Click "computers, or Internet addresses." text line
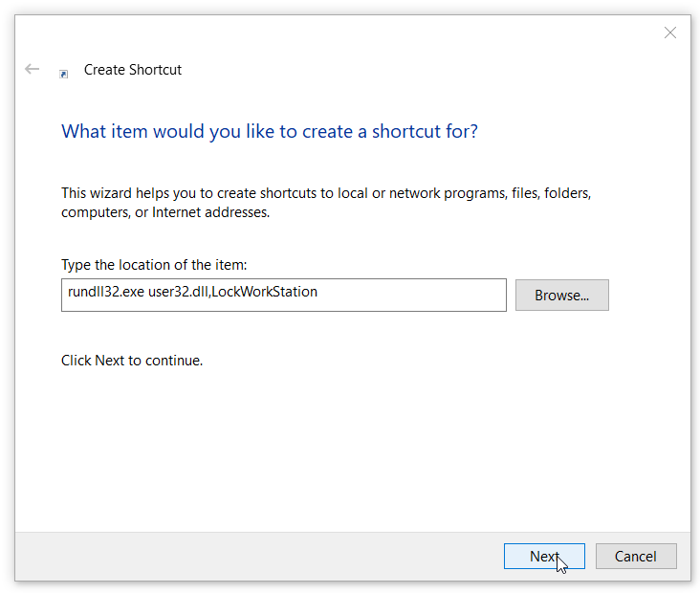This screenshot has height=593, width=700. point(165,212)
